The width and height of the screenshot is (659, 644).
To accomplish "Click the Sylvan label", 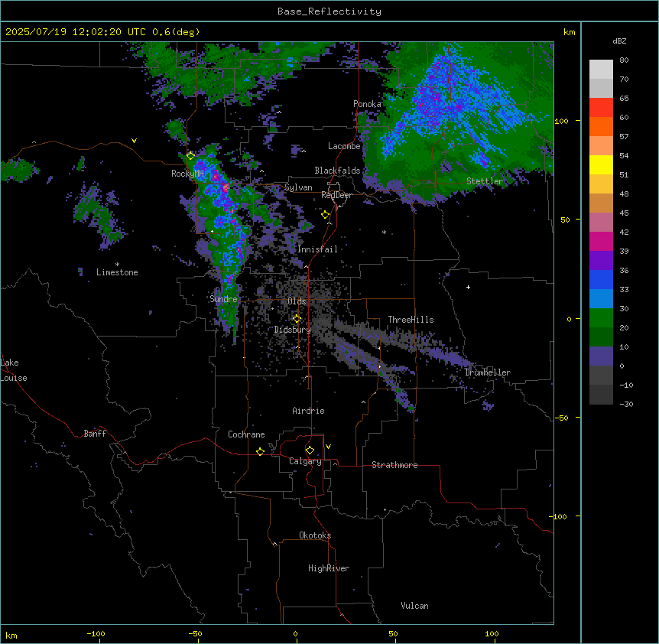I will click(x=298, y=187).
